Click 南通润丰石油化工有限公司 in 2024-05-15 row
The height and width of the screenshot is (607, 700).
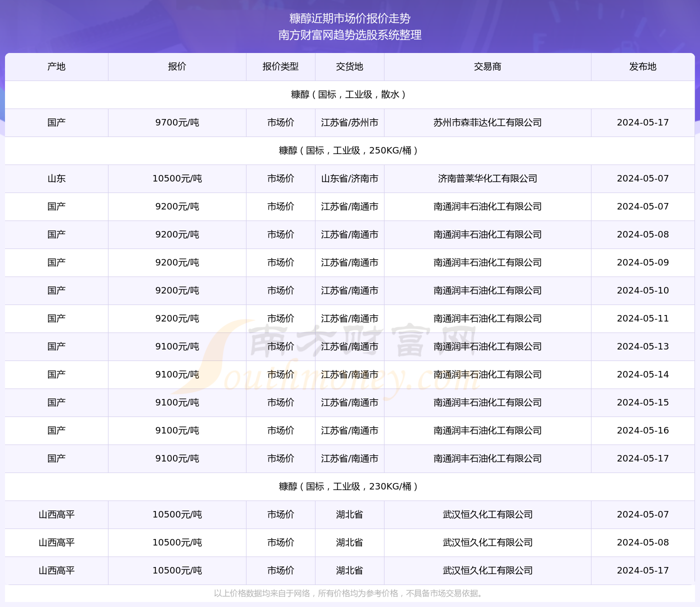(x=487, y=402)
